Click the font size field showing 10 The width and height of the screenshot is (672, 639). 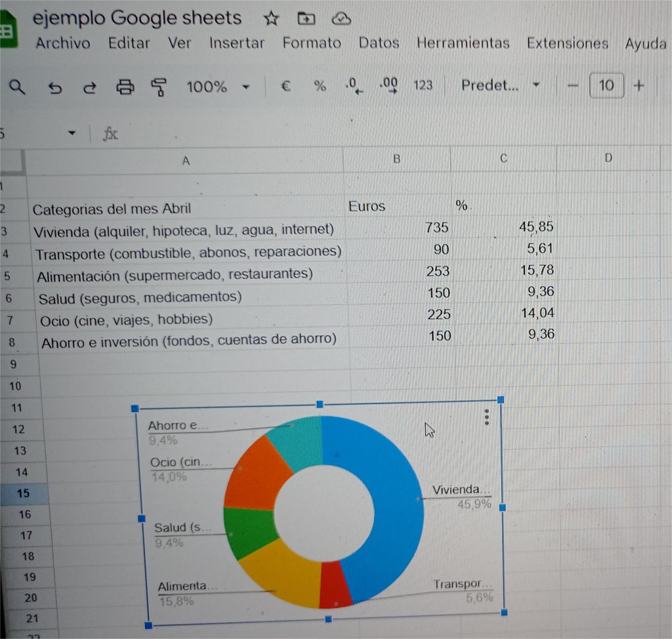[606, 85]
